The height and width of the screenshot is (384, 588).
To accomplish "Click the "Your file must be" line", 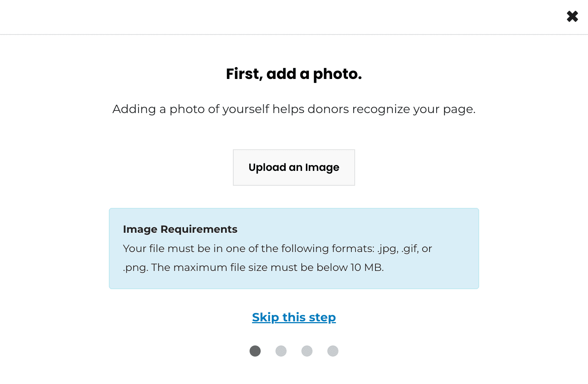I will click(x=277, y=248).
